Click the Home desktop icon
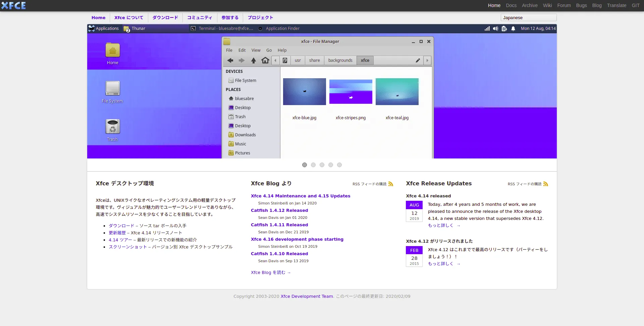Screen dimensions: 644x326 point(113,54)
